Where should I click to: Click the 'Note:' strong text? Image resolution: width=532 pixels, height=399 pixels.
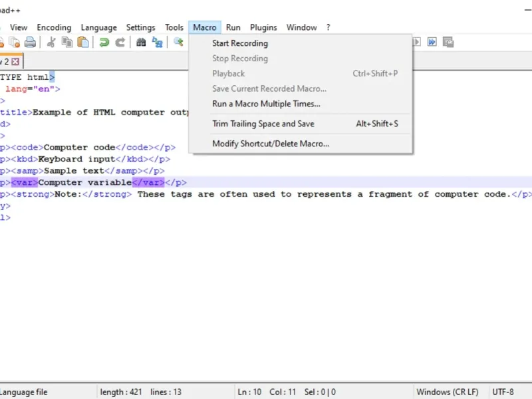tap(68, 194)
